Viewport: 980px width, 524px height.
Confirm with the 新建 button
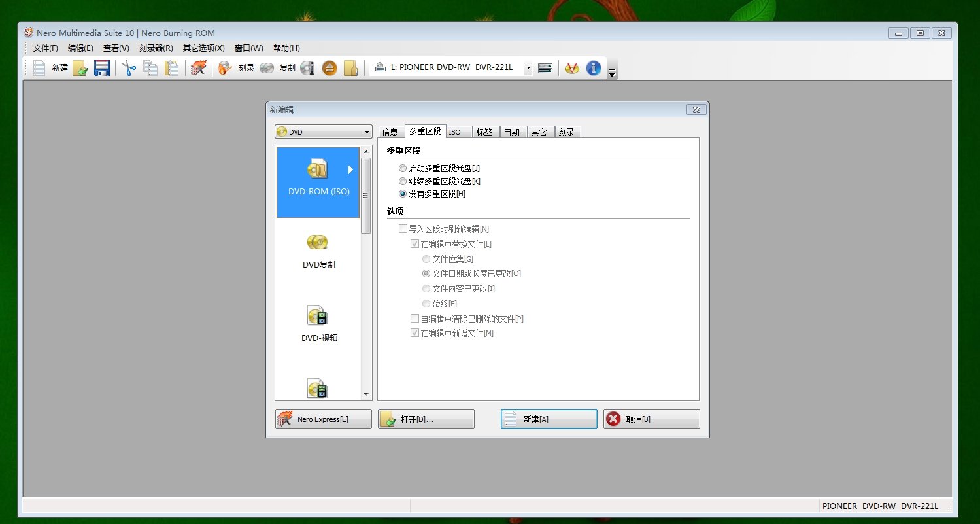click(x=549, y=419)
